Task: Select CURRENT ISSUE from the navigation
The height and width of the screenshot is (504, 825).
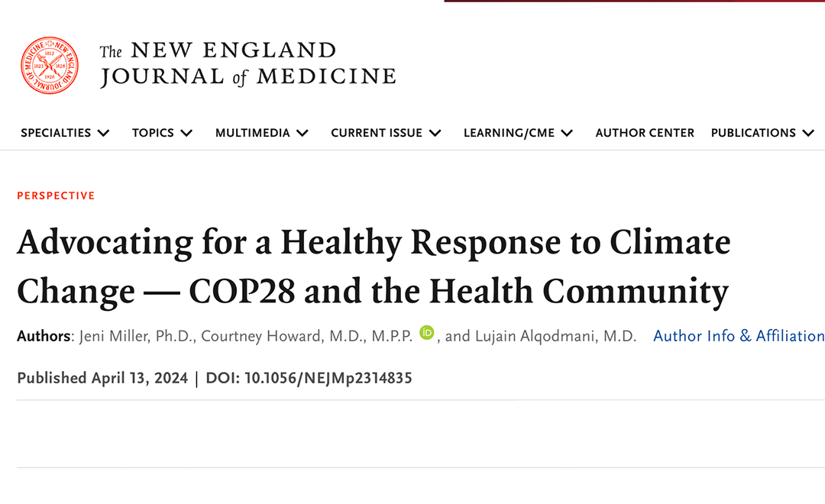Action: pyautogui.click(x=377, y=132)
